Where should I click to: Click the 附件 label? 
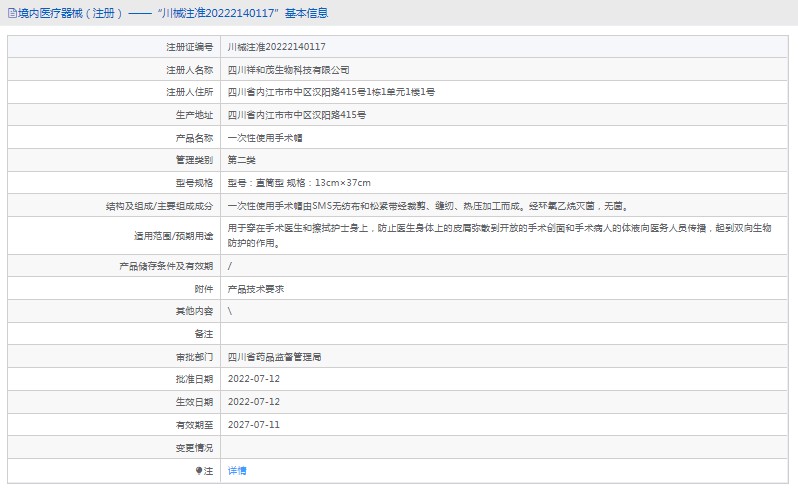click(x=204, y=289)
